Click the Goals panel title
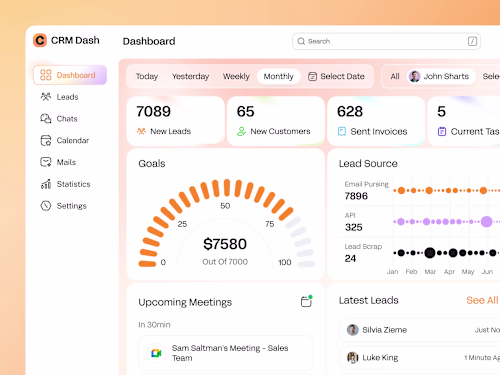The width and height of the screenshot is (500, 375). click(x=152, y=164)
